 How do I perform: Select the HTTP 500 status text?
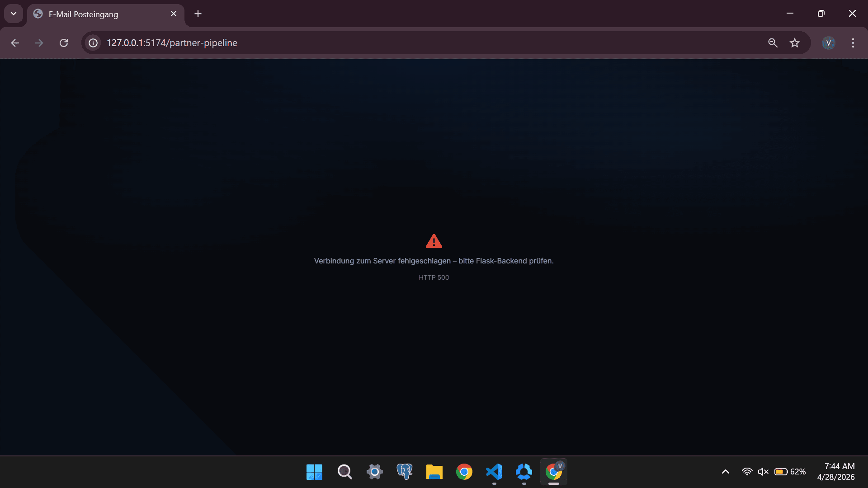point(434,277)
